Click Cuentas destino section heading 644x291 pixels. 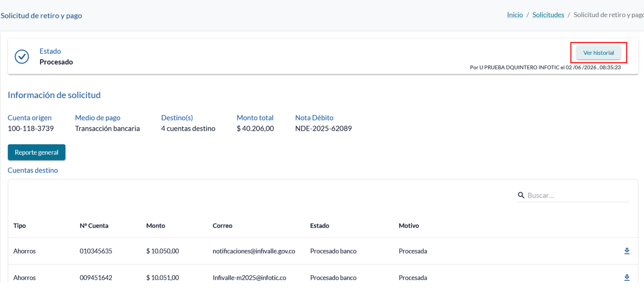coord(33,170)
